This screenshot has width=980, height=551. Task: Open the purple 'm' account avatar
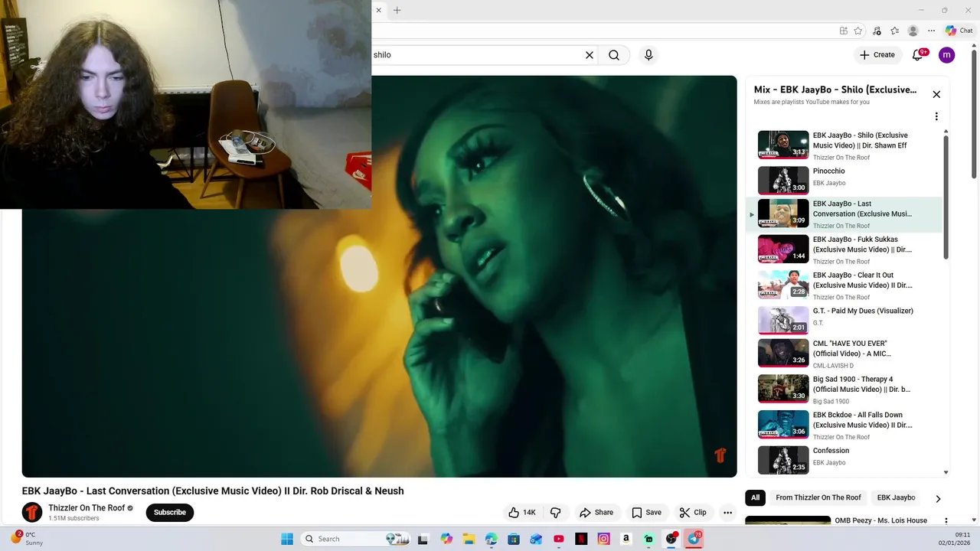[946, 55]
